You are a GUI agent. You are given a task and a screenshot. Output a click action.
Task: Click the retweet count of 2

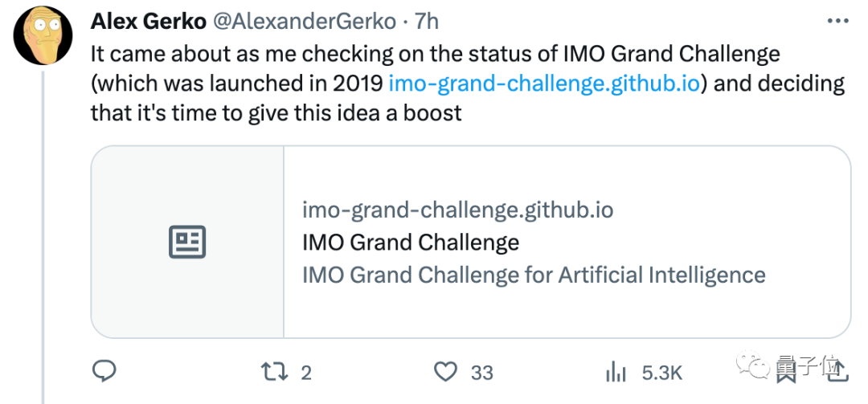pyautogui.click(x=306, y=373)
